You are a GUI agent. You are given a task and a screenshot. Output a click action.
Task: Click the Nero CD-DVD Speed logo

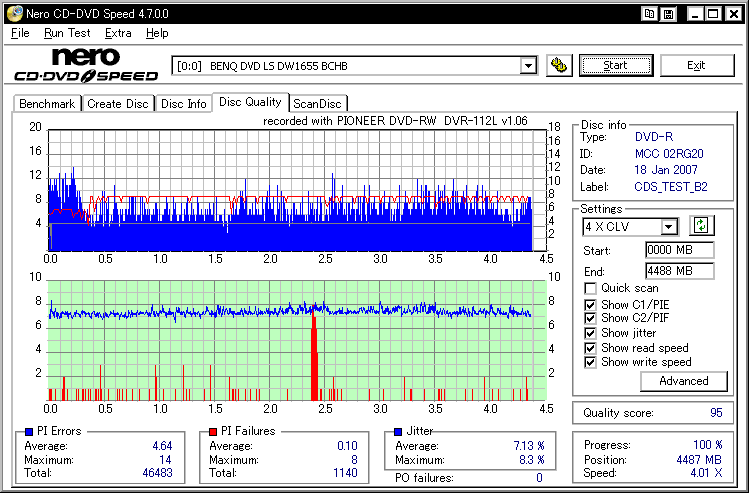pos(85,65)
